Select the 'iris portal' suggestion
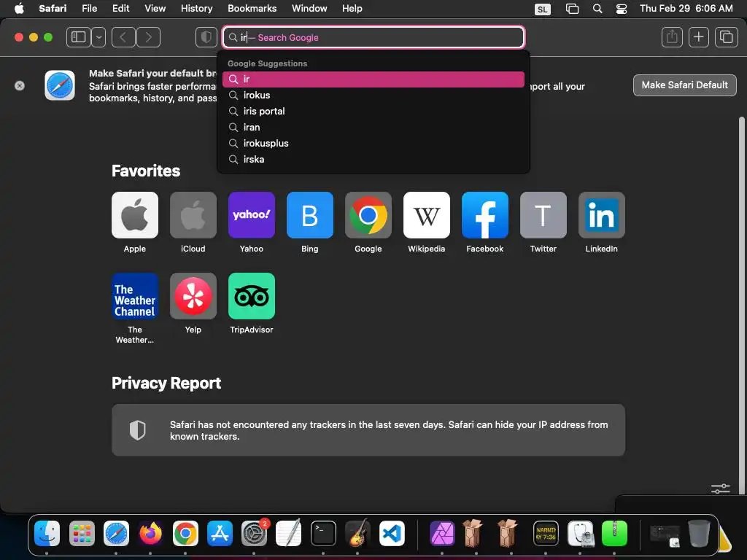Viewport: 747px width, 560px height. (373, 111)
